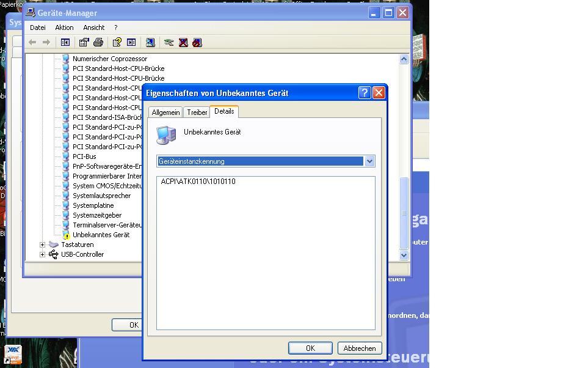Viewport: 588px width, 368px height.
Task: Click the Update driver toolbar icon
Action: pos(169,42)
